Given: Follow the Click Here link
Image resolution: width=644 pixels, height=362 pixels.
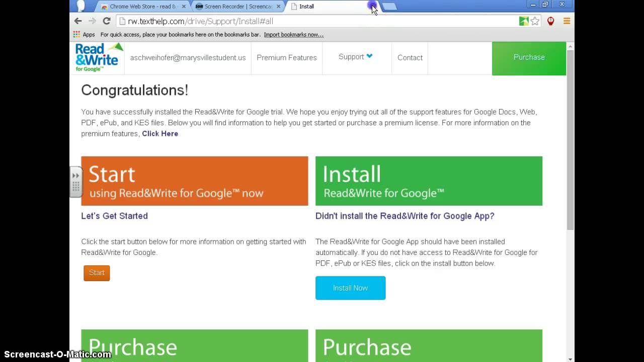Looking at the screenshot, I should pyautogui.click(x=160, y=134).
